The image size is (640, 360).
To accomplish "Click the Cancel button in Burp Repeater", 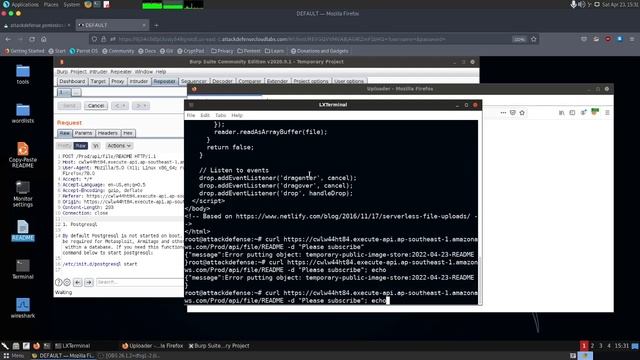I will pyautogui.click(x=96, y=106).
